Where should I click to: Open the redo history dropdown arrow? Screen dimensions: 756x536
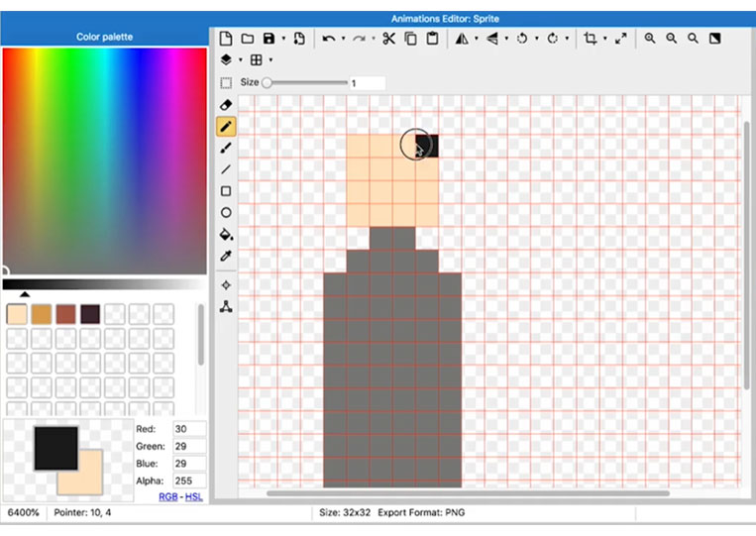tap(374, 39)
